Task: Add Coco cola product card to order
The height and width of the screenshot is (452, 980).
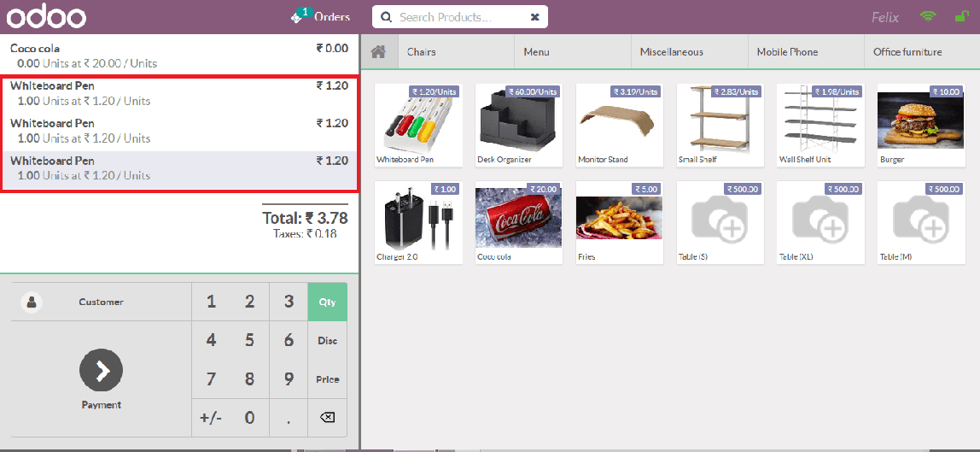Action: pos(519,222)
